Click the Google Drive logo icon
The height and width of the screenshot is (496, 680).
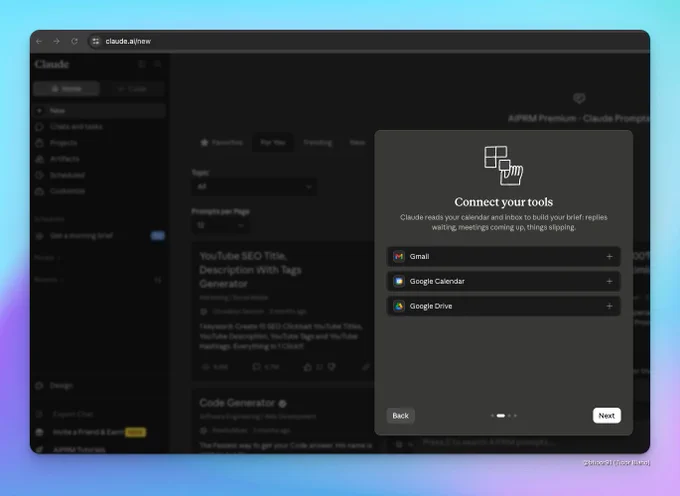399,306
